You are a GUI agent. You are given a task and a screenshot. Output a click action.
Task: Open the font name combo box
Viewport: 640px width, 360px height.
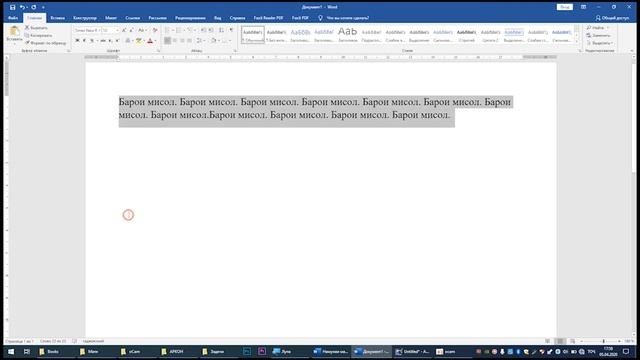87,30
